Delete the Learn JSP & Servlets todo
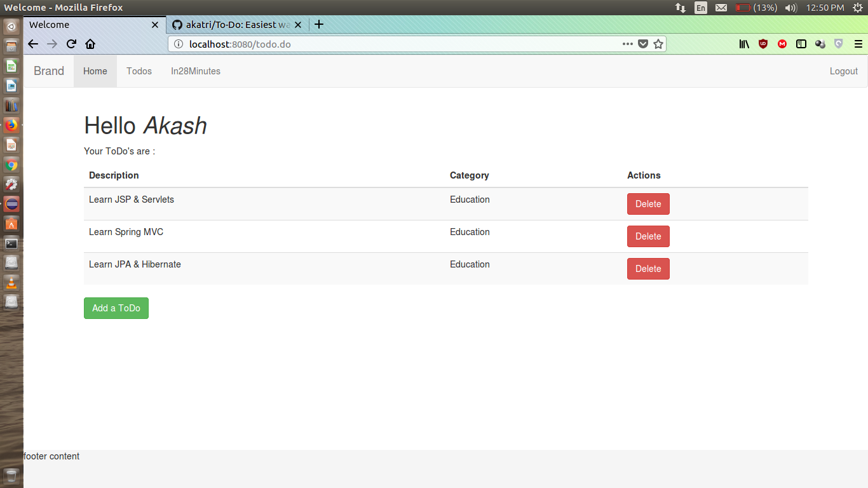Screen dimensions: 868x488 click(648, 204)
